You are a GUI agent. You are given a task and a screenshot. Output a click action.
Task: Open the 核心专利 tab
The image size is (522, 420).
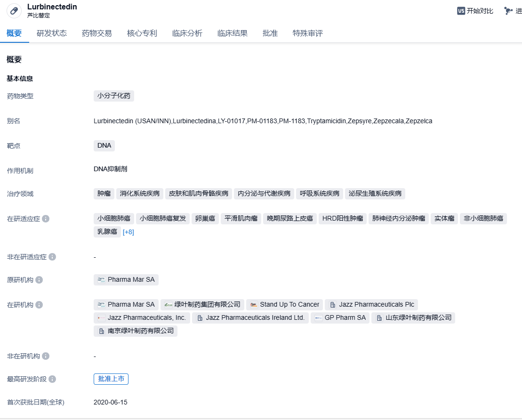click(142, 33)
